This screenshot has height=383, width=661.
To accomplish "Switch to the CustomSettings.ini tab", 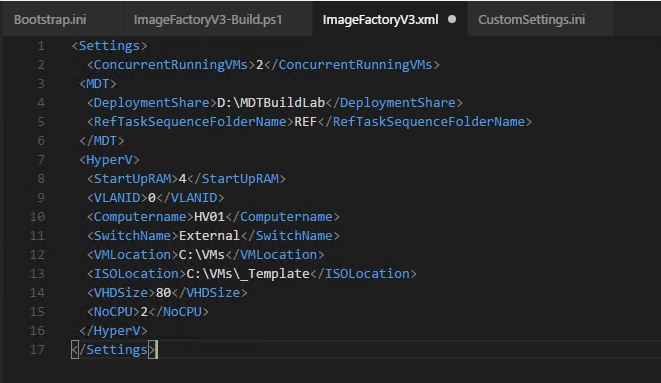I will pos(532,19).
